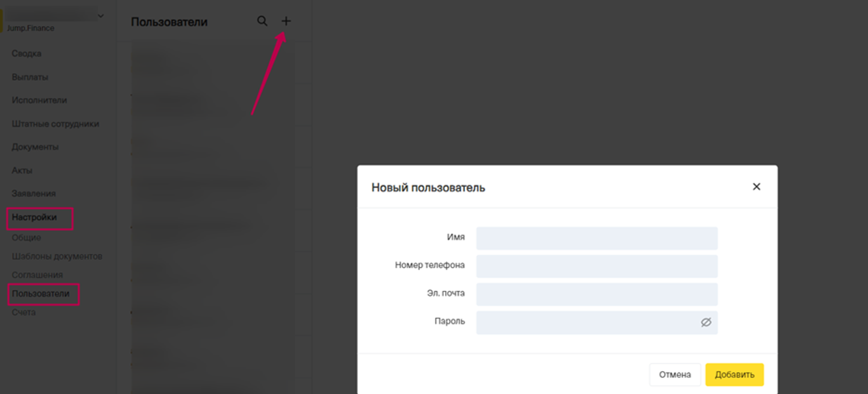Choose Счета under Настройки
The width and height of the screenshot is (868, 394).
24,312
